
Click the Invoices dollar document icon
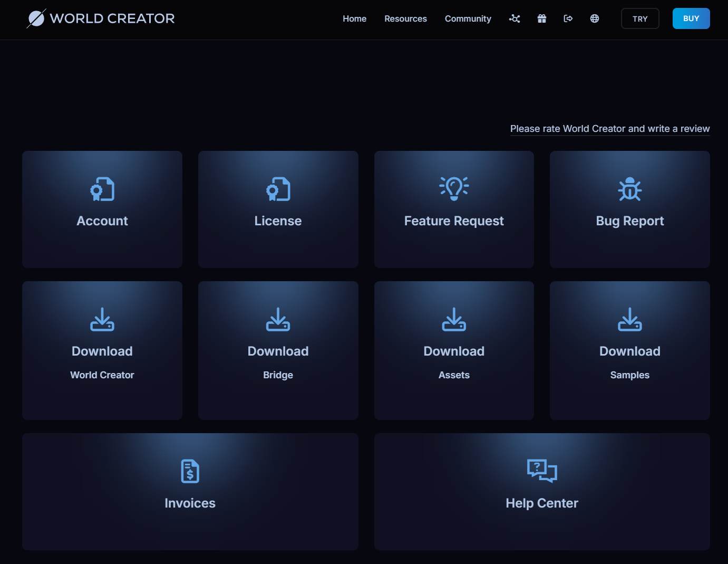(x=190, y=471)
